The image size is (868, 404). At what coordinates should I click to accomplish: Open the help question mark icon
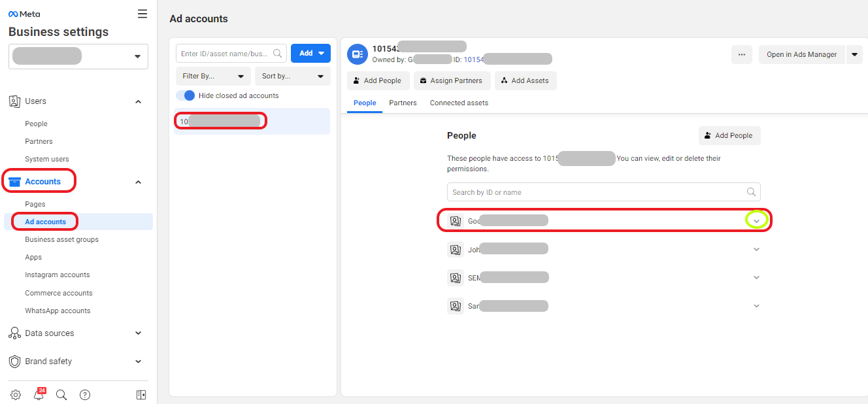click(85, 395)
